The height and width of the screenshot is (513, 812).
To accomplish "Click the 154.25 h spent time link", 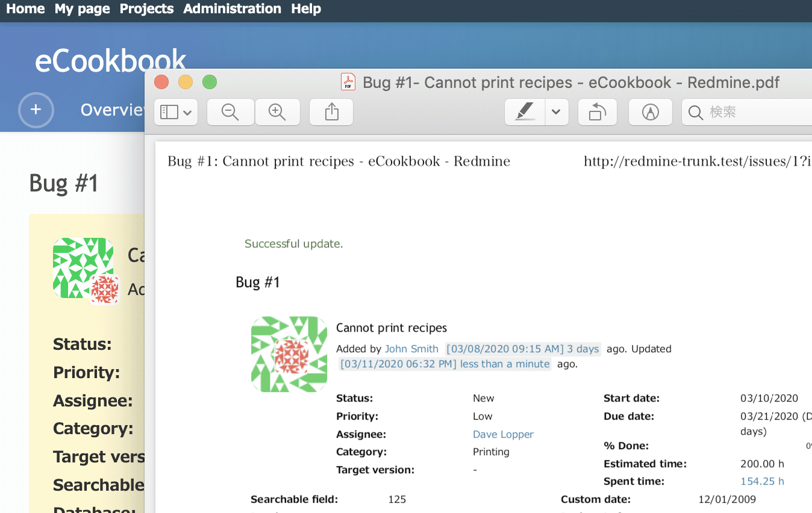I will pyautogui.click(x=762, y=481).
